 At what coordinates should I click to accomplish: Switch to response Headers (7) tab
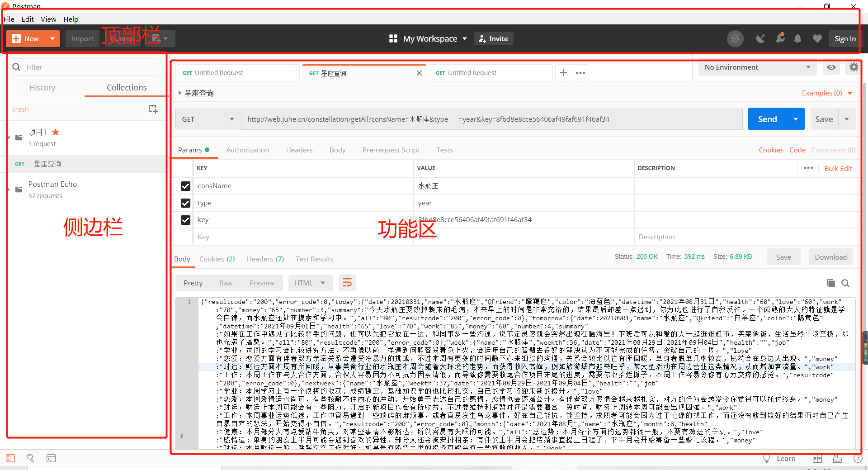pos(265,259)
